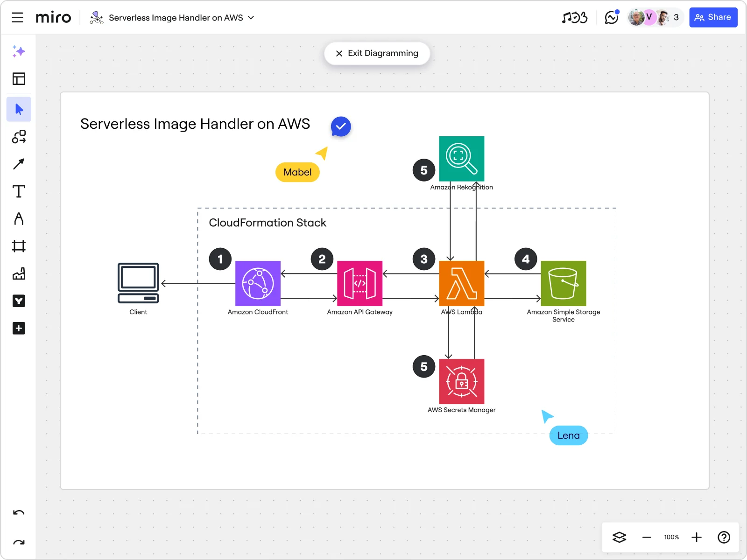The image size is (747, 560).
Task: Click the Redo arrow
Action: 19,542
